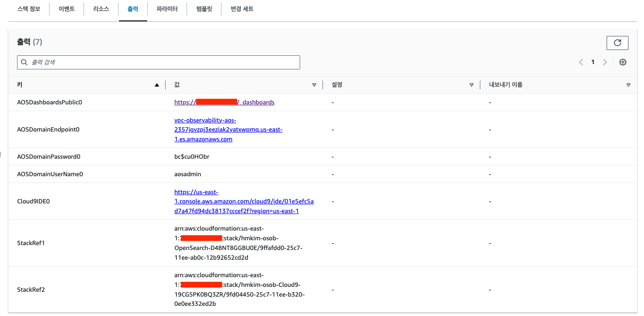Open the 값 column sort dropdown arrow
This screenshot has height=316, width=644.
(314, 85)
